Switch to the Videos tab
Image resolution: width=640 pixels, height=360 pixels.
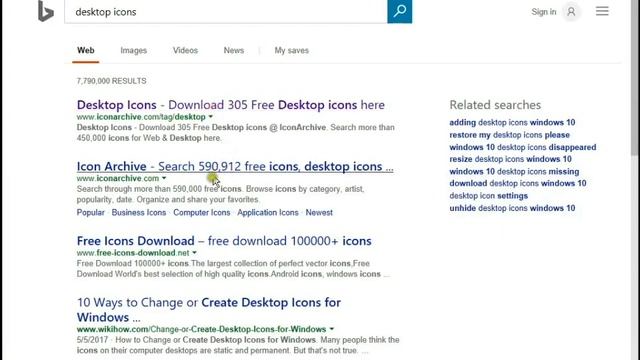pos(185,50)
